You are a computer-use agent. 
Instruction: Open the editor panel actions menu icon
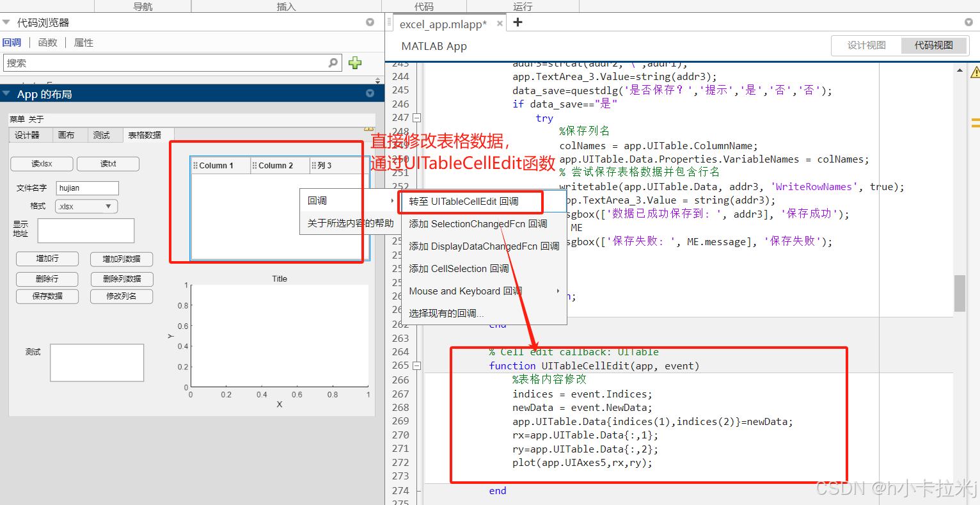[x=968, y=22]
